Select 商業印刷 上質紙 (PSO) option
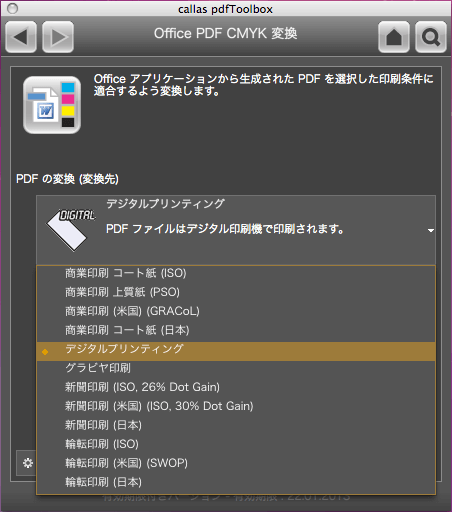This screenshot has width=452, height=512. pos(236,292)
